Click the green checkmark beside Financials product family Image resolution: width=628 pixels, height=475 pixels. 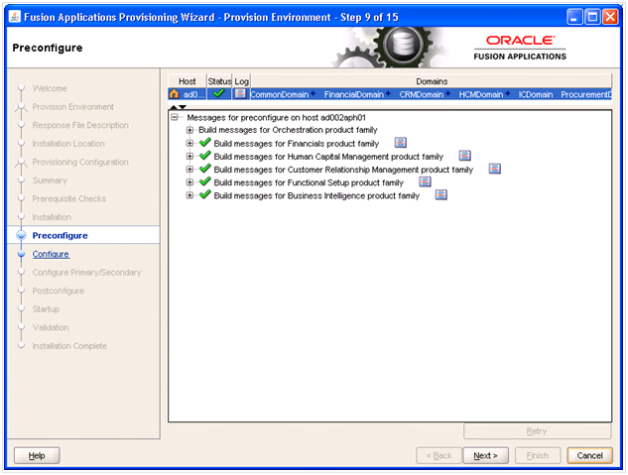pyautogui.click(x=205, y=142)
